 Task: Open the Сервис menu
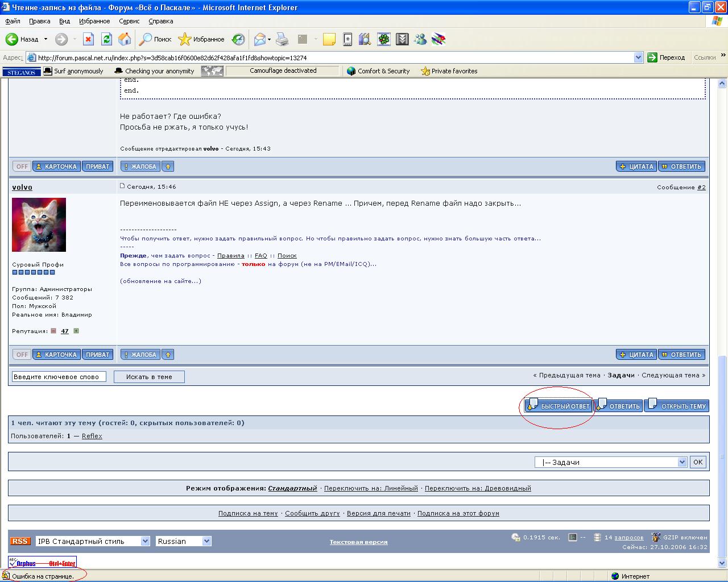[129, 21]
